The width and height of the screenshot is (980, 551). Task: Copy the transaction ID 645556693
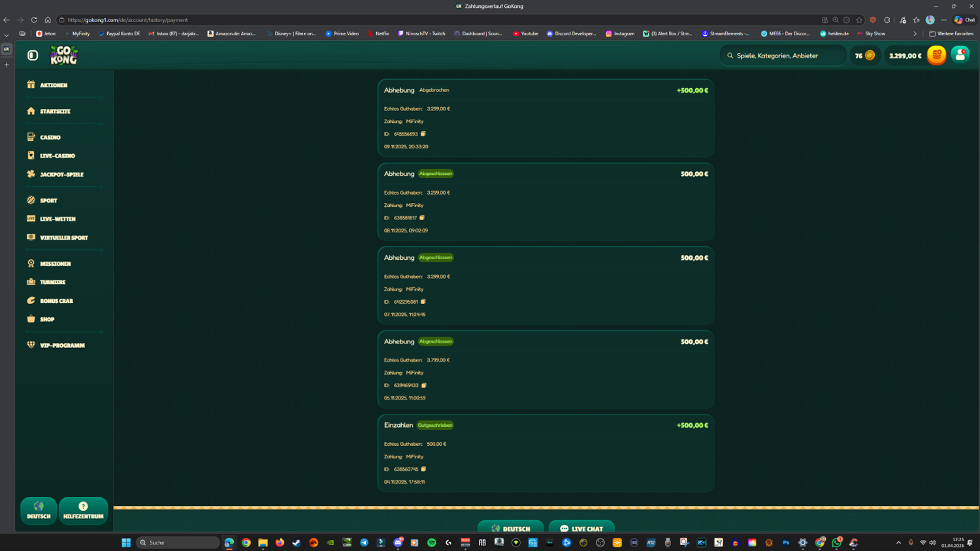[423, 134]
